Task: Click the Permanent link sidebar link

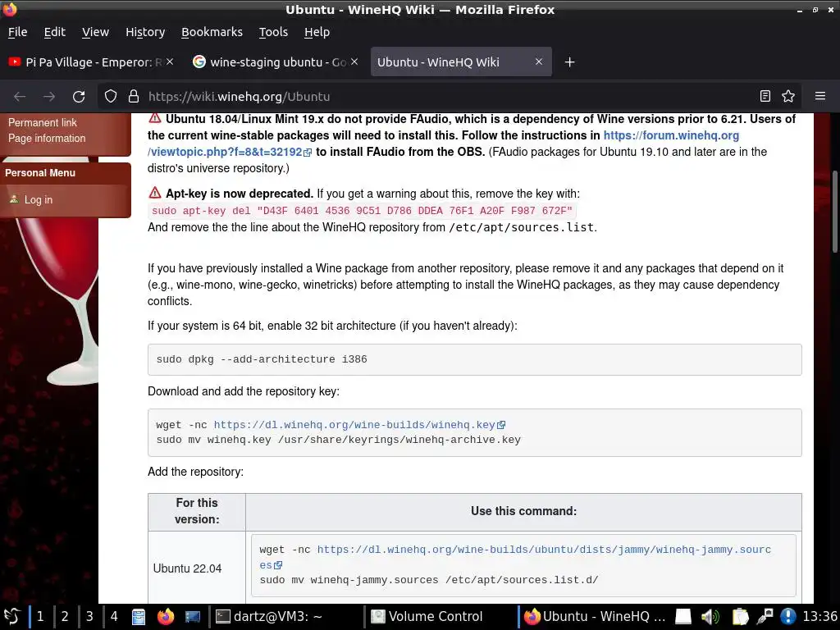Action: (x=43, y=123)
